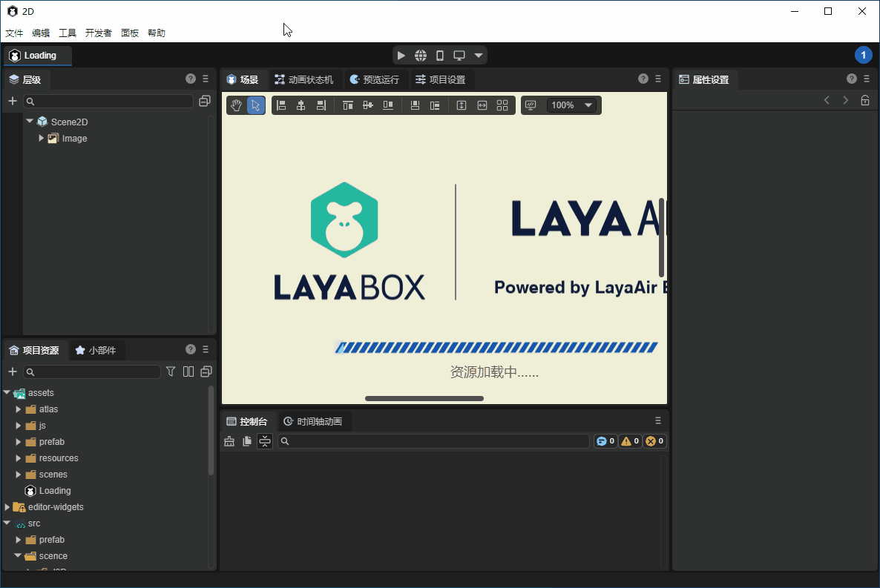Open the 100% zoom dropdown
The height and width of the screenshot is (588, 880).
click(x=571, y=105)
